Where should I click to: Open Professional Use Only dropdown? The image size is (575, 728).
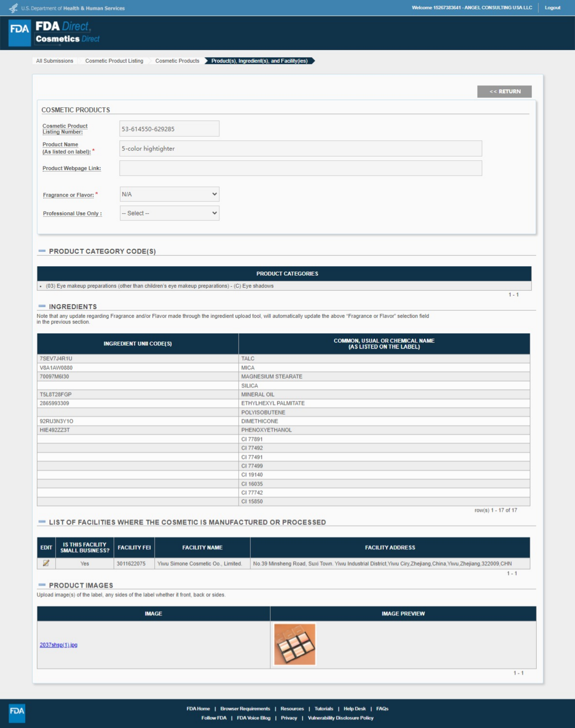[x=169, y=213]
